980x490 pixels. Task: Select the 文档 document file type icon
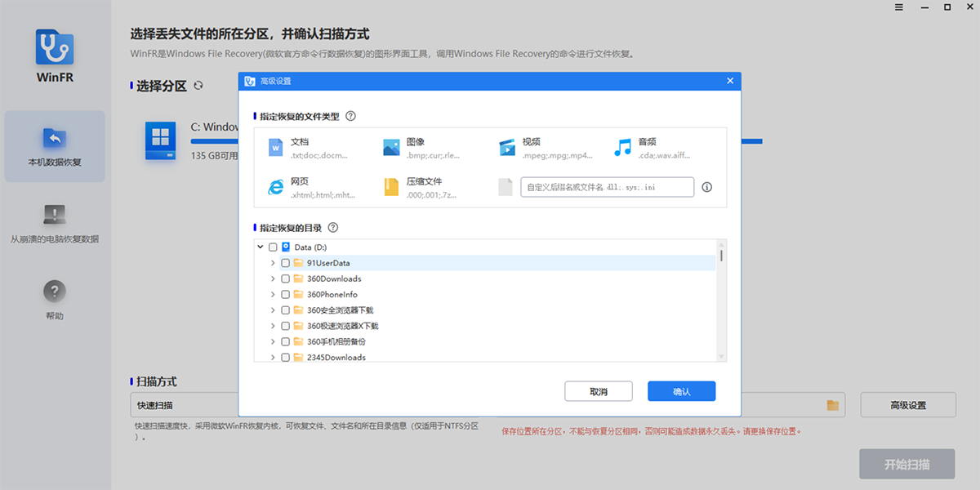coord(274,146)
